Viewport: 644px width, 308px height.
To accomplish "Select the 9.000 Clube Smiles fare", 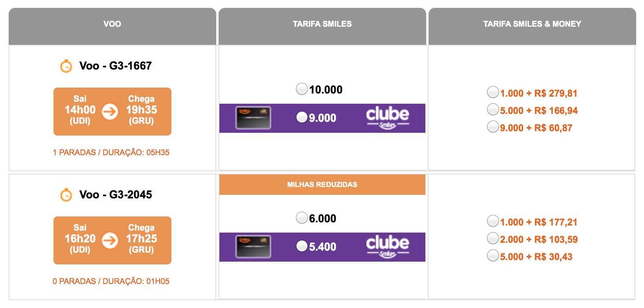I will 302,117.
